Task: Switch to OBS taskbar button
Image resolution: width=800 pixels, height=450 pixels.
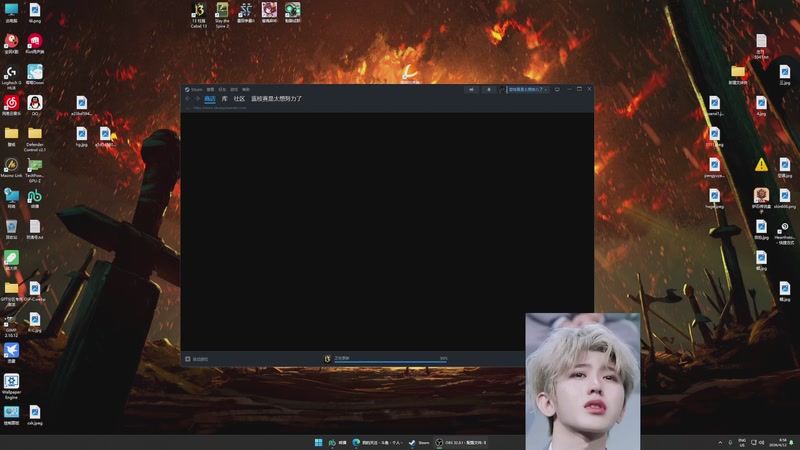Action: pyautogui.click(x=461, y=442)
